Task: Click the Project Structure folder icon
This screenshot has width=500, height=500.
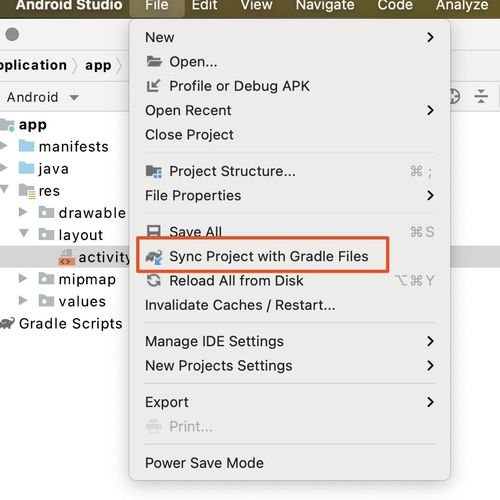Action: point(154,172)
